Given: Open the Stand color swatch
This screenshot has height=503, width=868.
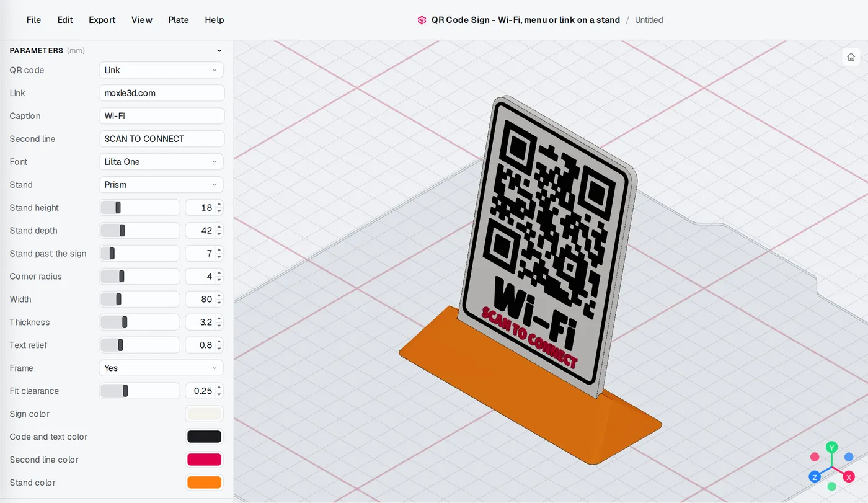Looking at the screenshot, I should click(x=204, y=483).
